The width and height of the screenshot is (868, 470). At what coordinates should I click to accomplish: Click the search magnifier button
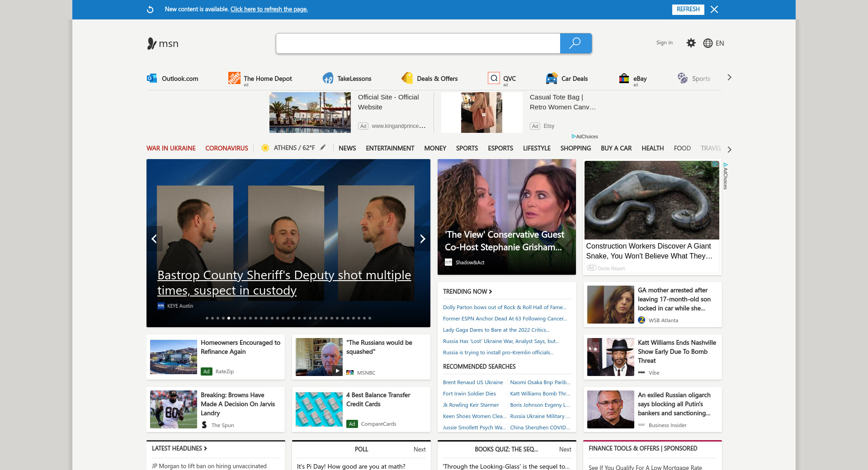(575, 43)
